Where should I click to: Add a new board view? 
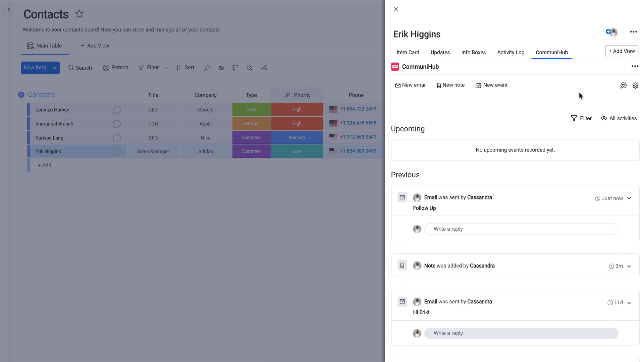click(95, 46)
